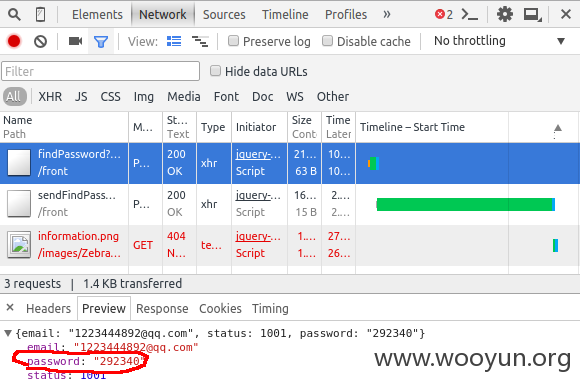Open the Cookies detail tab
Viewport: 580px width, 387px height.
[220, 308]
